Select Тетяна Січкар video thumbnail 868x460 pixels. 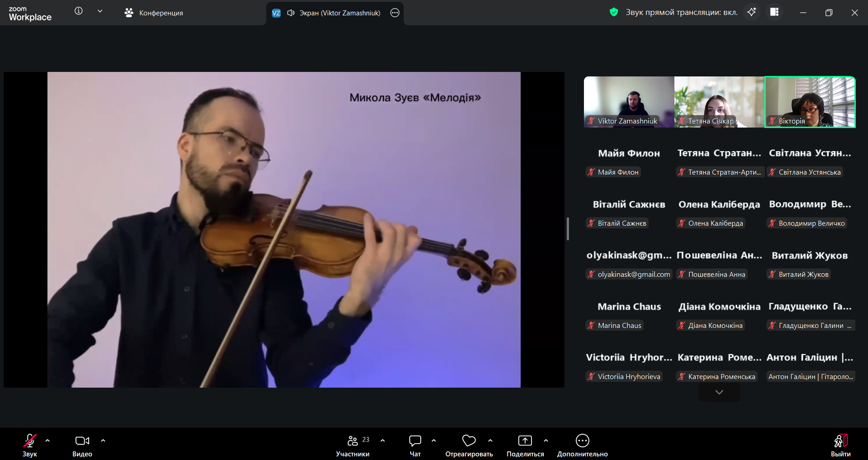coord(719,102)
